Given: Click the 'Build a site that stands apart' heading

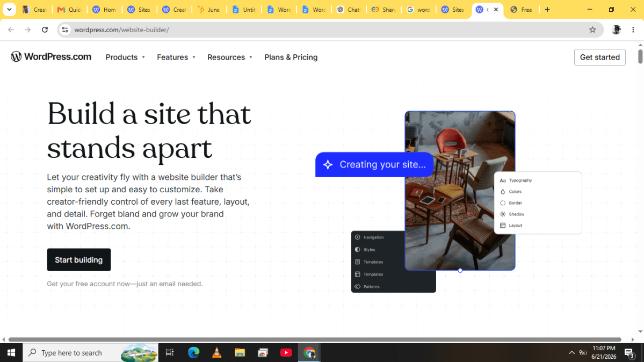Looking at the screenshot, I should tap(149, 131).
